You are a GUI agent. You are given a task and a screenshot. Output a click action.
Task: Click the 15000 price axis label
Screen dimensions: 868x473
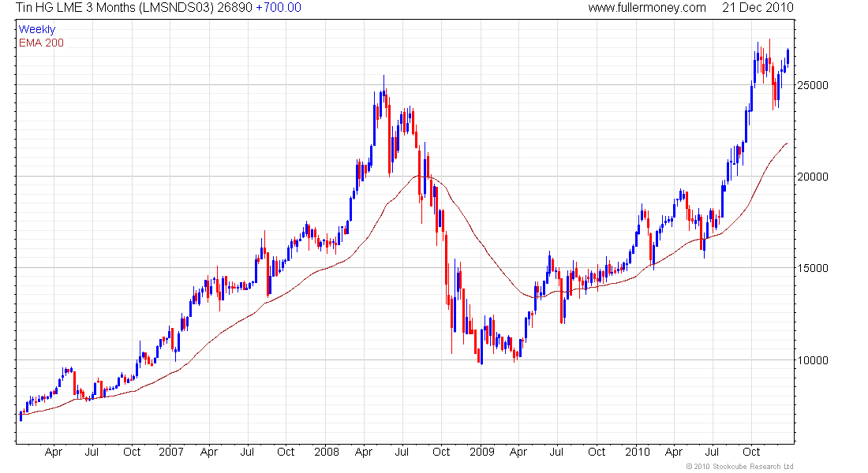click(x=813, y=268)
